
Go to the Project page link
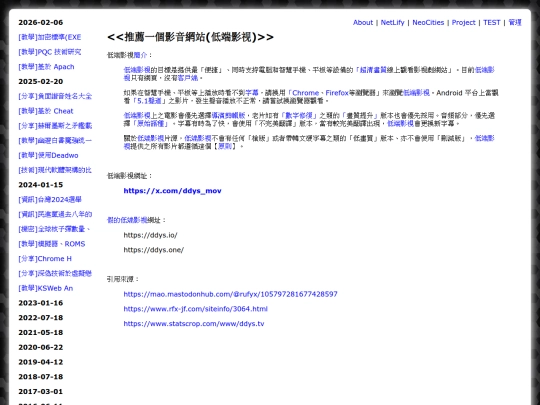pos(463,23)
